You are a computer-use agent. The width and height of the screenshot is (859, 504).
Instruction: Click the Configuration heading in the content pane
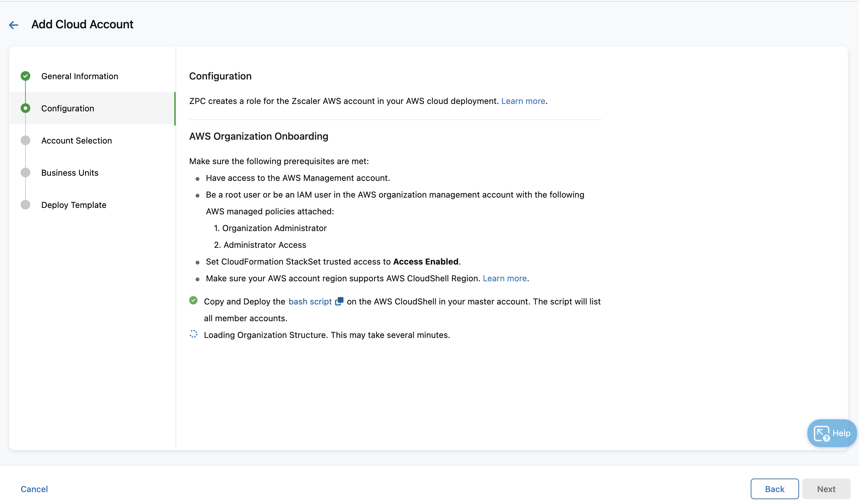220,76
